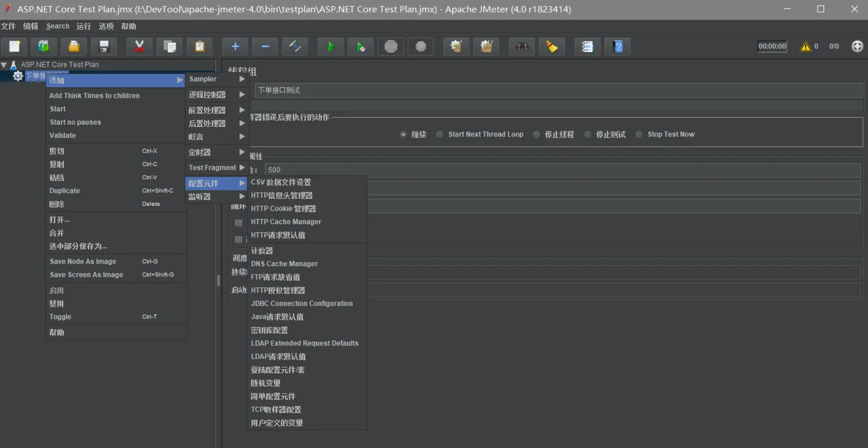Viewport: 868px width, 448px height.
Task: Select JDBC Connection Configuration menu entry
Action: [301, 303]
